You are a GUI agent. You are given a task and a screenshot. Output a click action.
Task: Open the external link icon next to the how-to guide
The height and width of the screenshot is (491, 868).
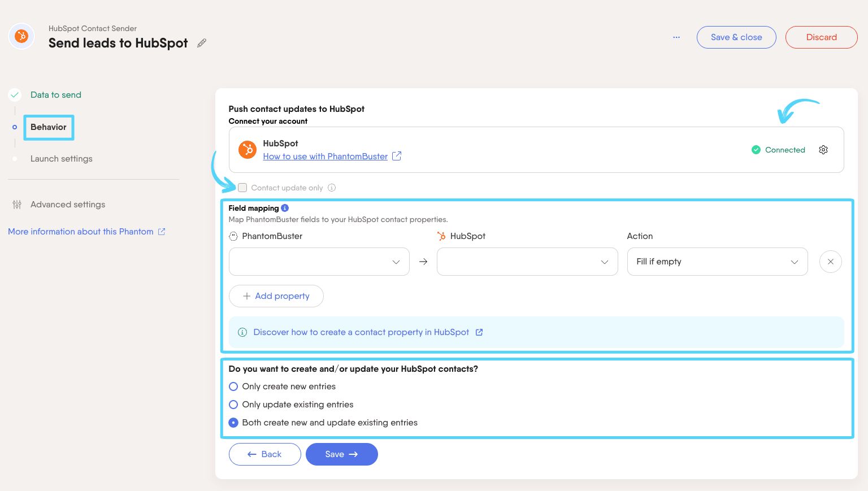pos(397,156)
